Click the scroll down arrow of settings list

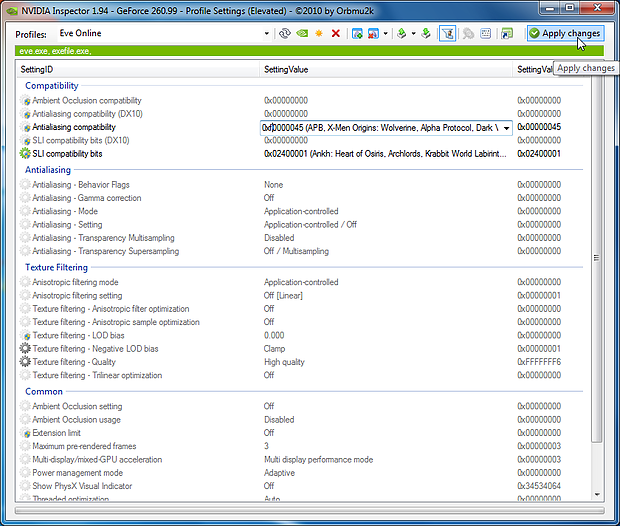(597, 495)
